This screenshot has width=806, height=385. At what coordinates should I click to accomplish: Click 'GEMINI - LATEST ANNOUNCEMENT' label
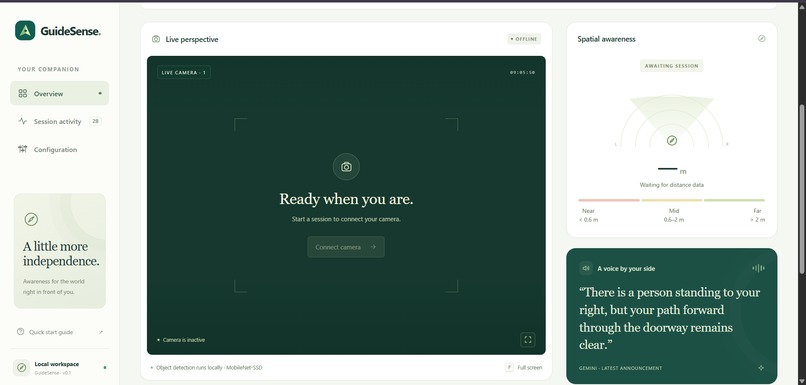pyautogui.click(x=620, y=368)
